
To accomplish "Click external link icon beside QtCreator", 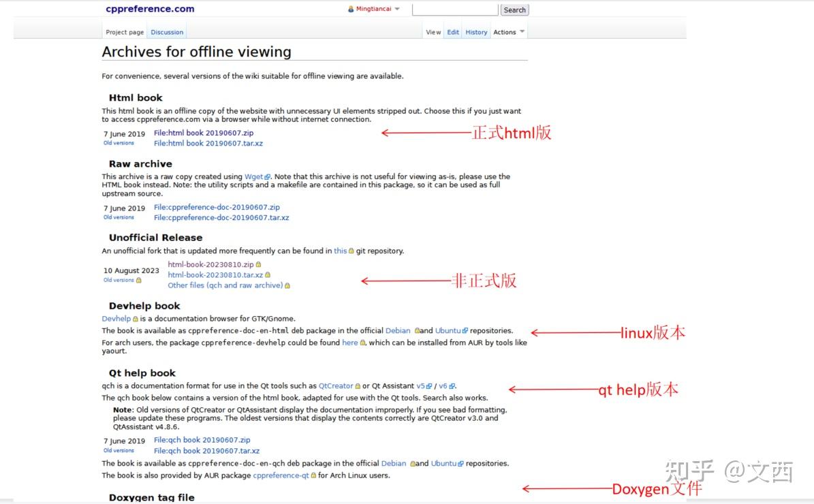I will point(358,385).
